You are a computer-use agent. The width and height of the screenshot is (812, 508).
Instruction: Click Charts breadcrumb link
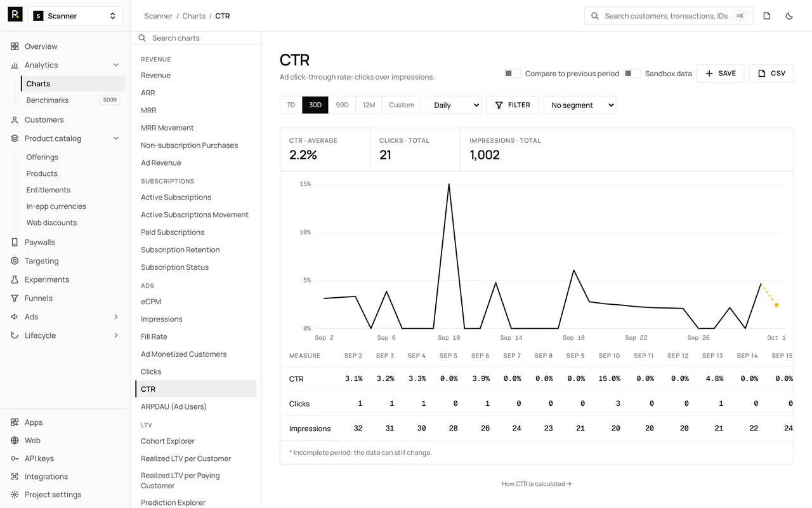point(194,16)
